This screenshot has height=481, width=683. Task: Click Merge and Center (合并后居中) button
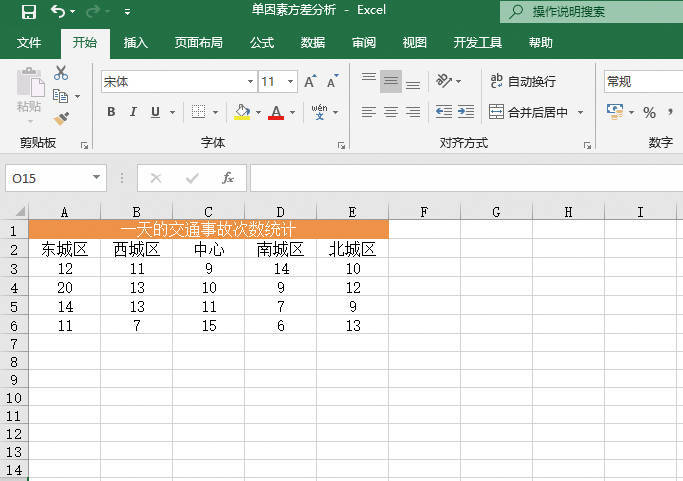(529, 112)
